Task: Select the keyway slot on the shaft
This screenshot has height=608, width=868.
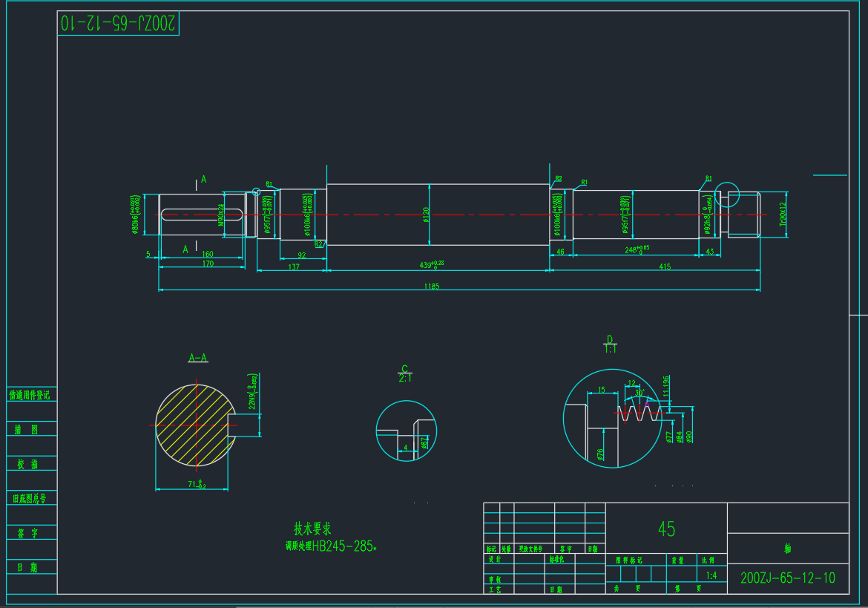Action: tap(202, 215)
